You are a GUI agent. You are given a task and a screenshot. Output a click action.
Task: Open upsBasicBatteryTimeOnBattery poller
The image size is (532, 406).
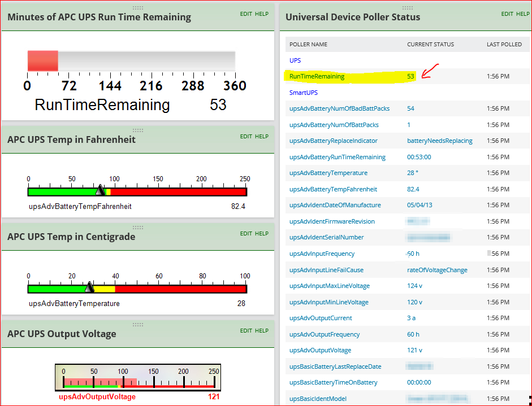[x=333, y=383]
